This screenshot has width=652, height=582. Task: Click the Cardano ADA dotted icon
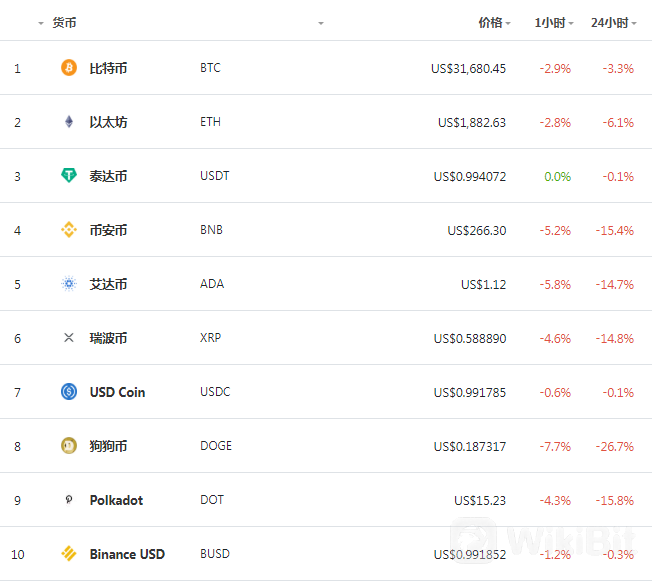tap(69, 284)
